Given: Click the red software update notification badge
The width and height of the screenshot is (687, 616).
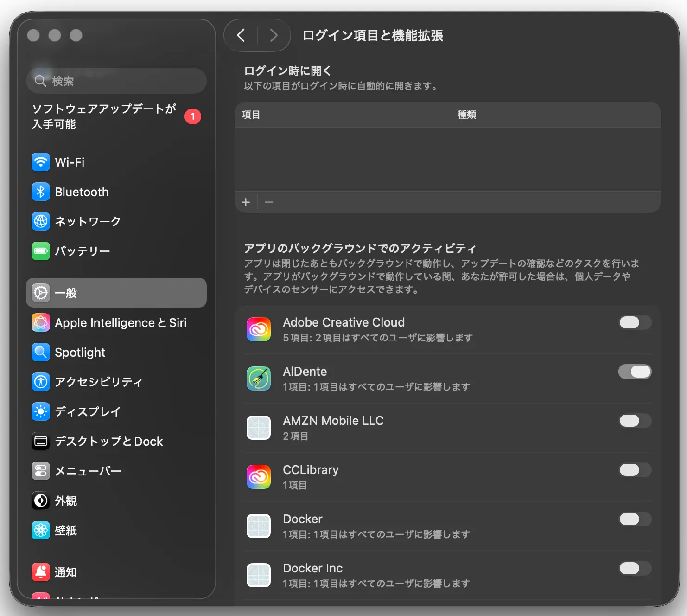Looking at the screenshot, I should click(x=192, y=116).
